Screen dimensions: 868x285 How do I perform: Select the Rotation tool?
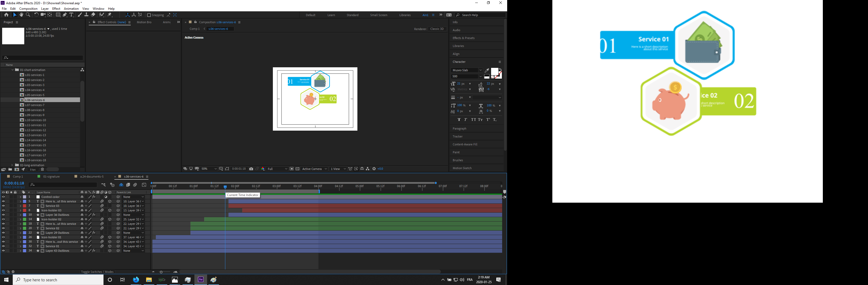pyautogui.click(x=36, y=15)
